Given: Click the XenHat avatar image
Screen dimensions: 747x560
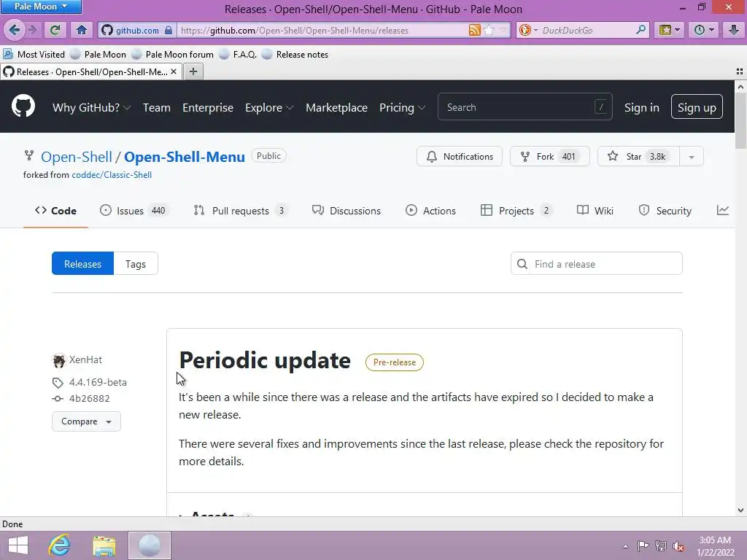Looking at the screenshot, I should click(x=58, y=360).
